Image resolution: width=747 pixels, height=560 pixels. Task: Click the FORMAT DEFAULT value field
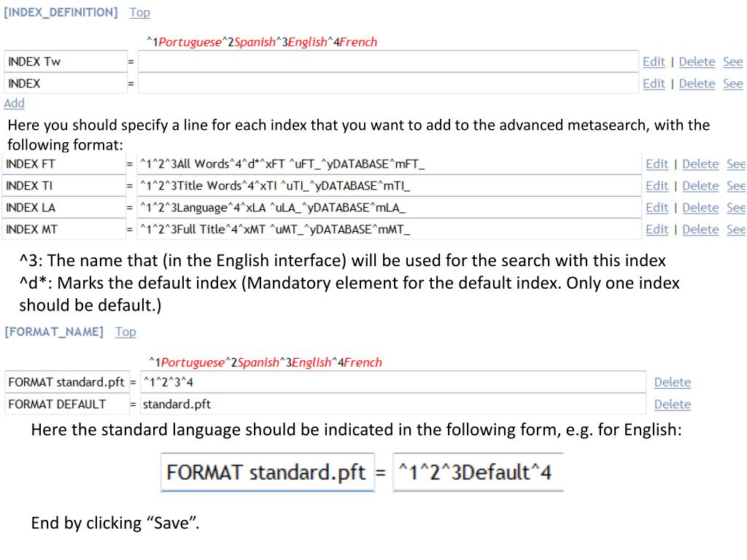(392, 404)
